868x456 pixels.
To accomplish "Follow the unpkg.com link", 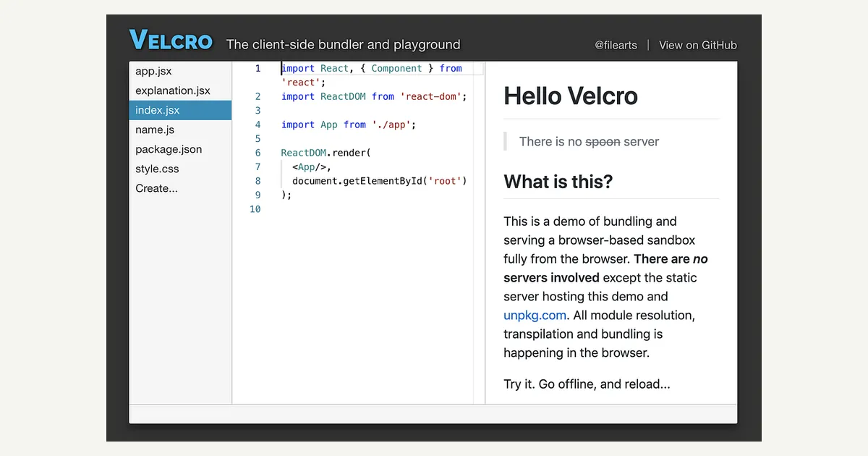I will [535, 315].
